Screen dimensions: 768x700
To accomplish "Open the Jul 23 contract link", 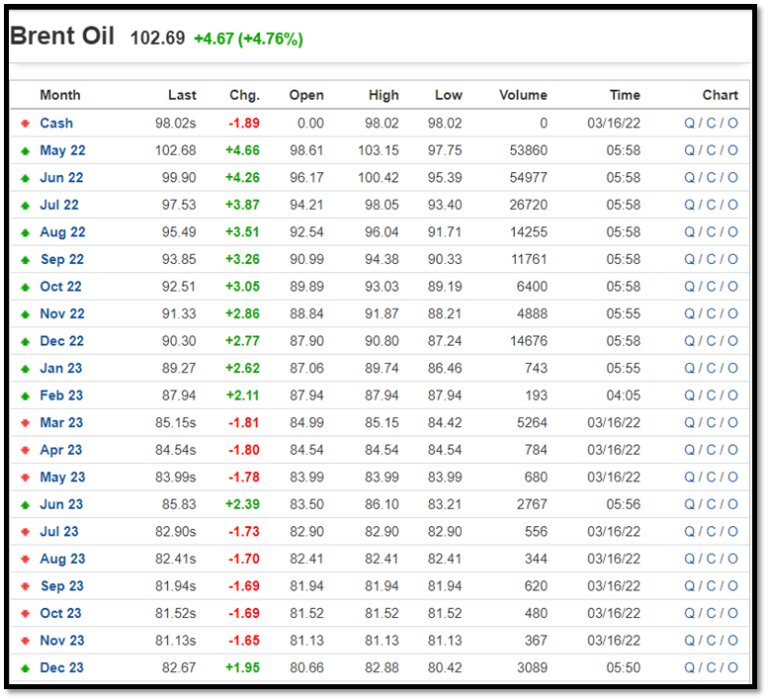I will [x=59, y=532].
